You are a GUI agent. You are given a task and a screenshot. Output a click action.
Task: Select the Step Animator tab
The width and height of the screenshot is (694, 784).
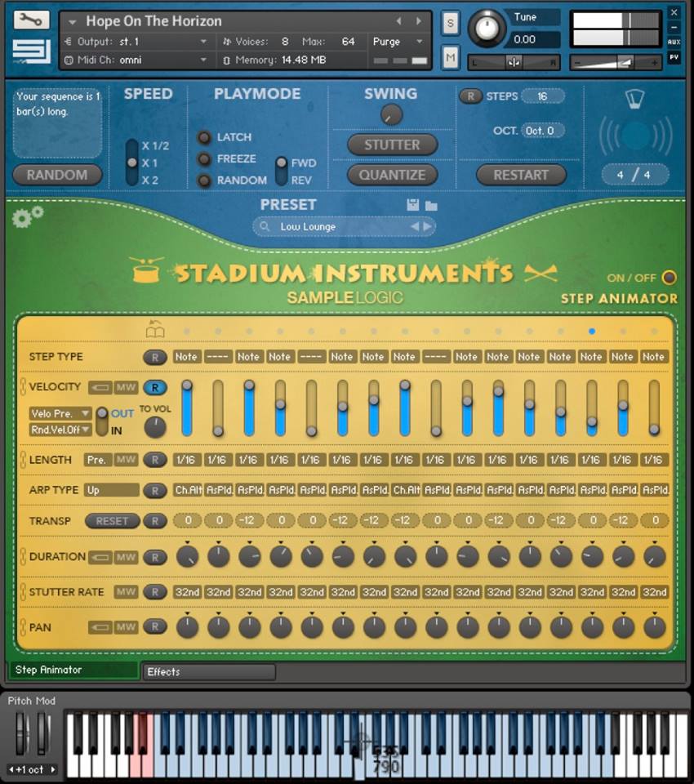coord(73,670)
